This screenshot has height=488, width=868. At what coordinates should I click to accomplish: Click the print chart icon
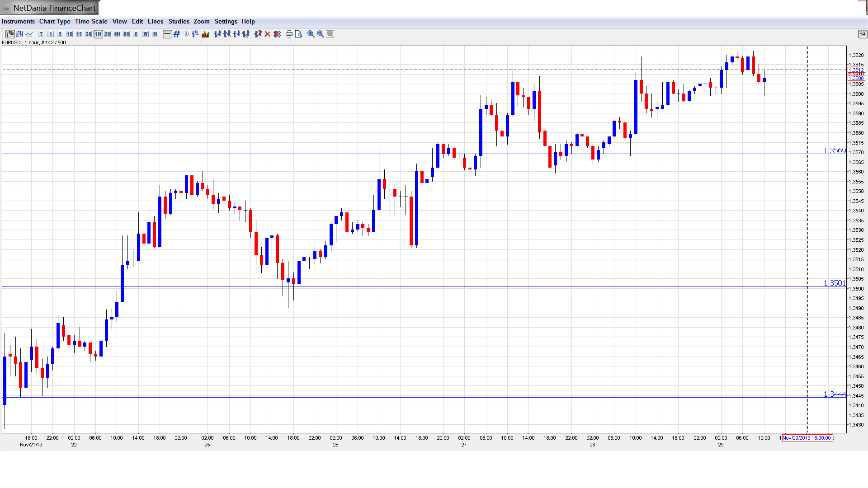coord(289,34)
